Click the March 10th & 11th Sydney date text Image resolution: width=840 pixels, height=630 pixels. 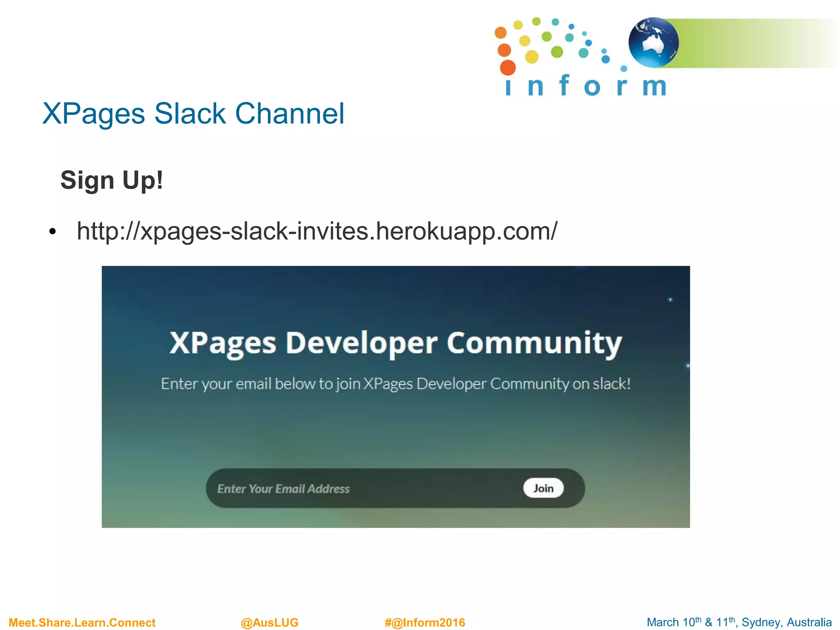coord(739,622)
